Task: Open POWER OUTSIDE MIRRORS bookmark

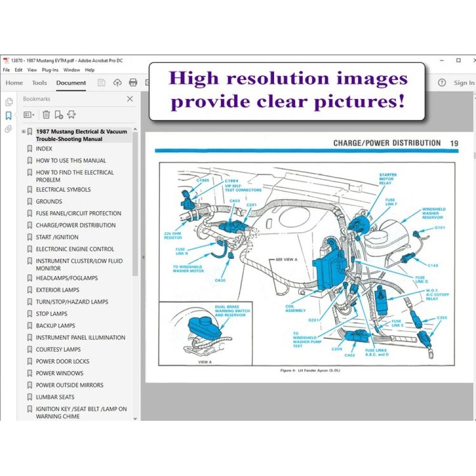Action: 69,385
